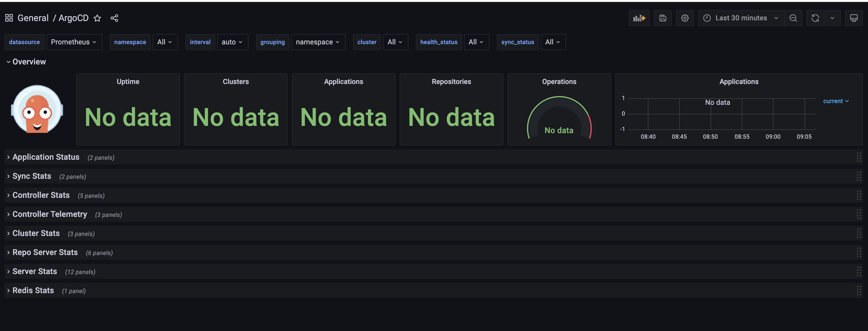
Task: Expand the Redis Stats row
Action: coord(33,290)
